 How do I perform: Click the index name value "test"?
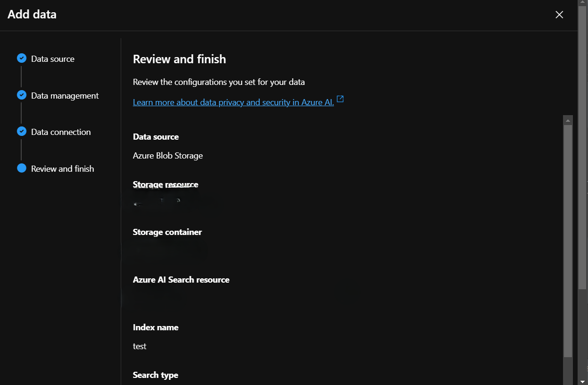pos(140,346)
